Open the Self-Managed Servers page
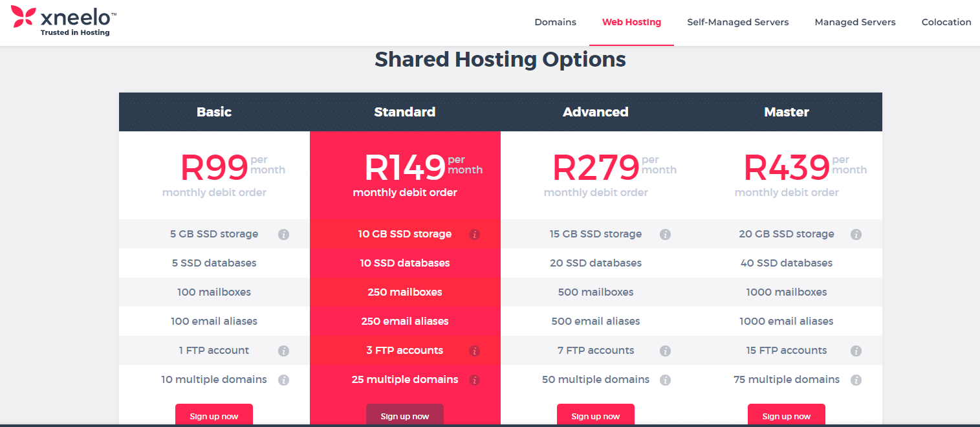Screen dimensions: 980x427 click(737, 21)
